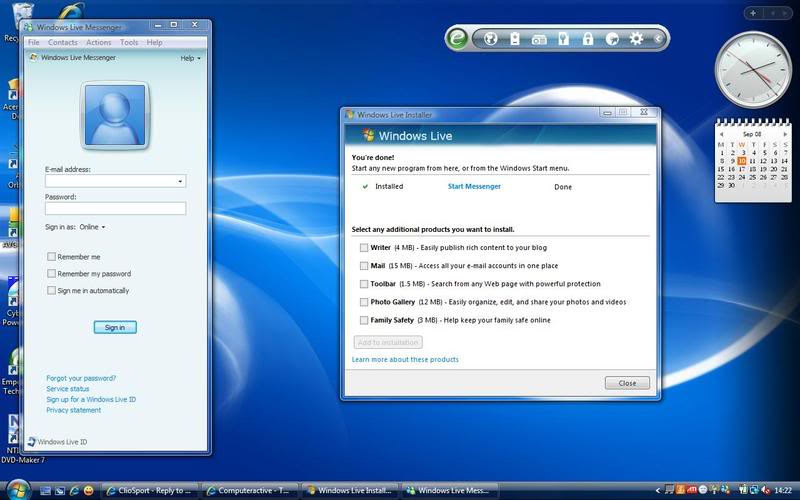Click the green Acer eMPowering 'e' logo
Screen dimensions: 800x500
click(460, 39)
